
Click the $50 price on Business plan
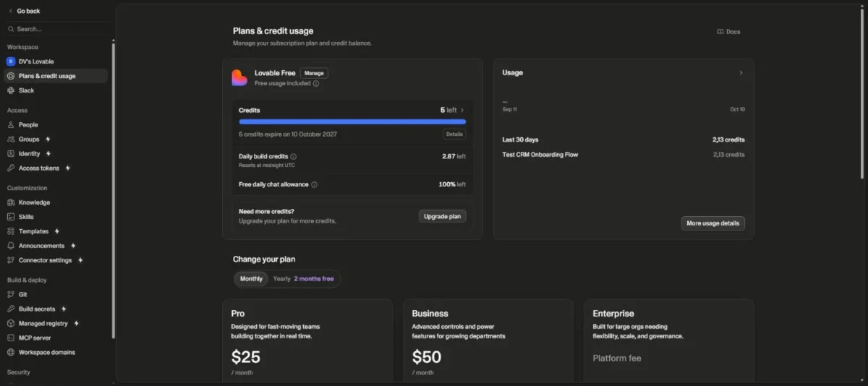pos(427,356)
